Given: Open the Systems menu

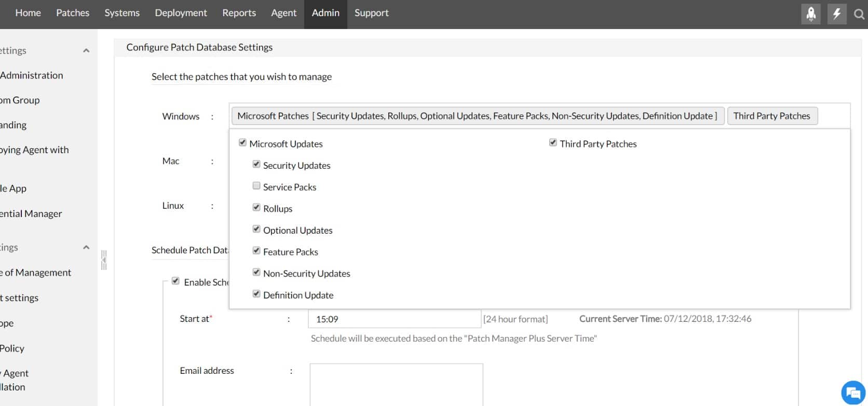Looking at the screenshot, I should pyautogui.click(x=122, y=13).
